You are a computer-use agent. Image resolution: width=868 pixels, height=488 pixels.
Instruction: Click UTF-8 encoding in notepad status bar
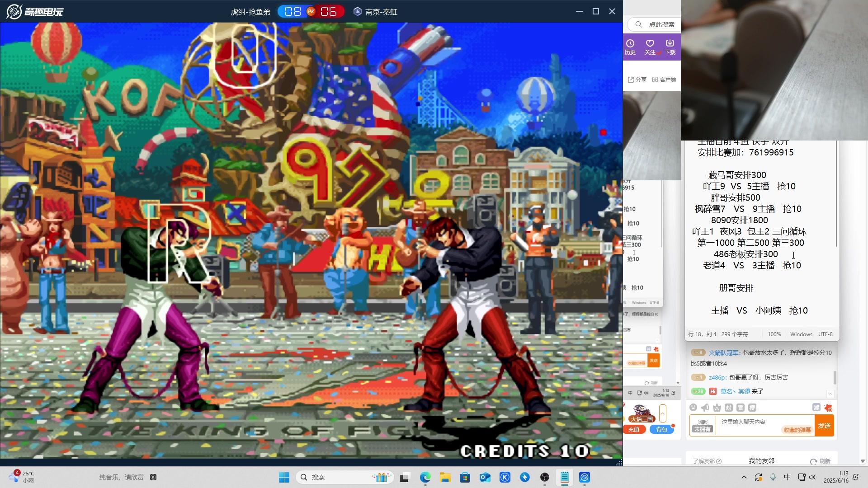[x=825, y=334]
